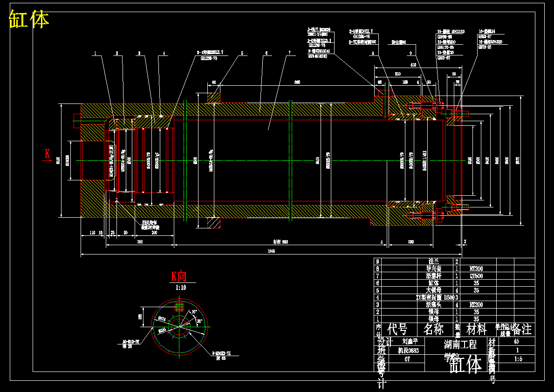Click part balloon number 5
The width and height of the screenshot is (554, 392).
[x=242, y=54]
